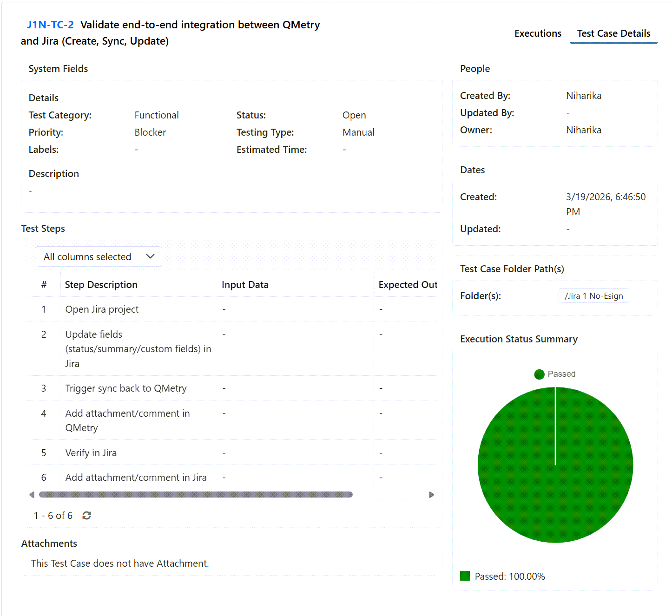This screenshot has height=616, width=672.
Task: Open the J1N-TC-2 test case link
Action: [x=50, y=25]
